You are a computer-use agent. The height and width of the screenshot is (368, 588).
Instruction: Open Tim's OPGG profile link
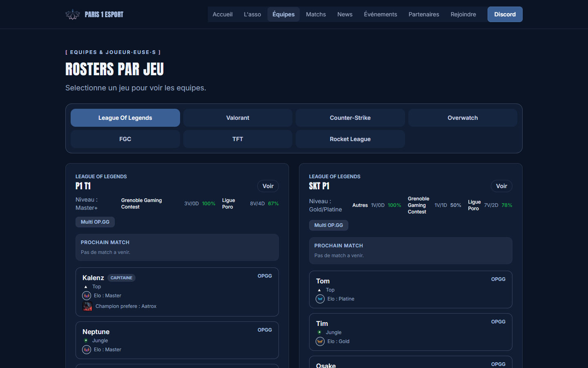(498, 322)
